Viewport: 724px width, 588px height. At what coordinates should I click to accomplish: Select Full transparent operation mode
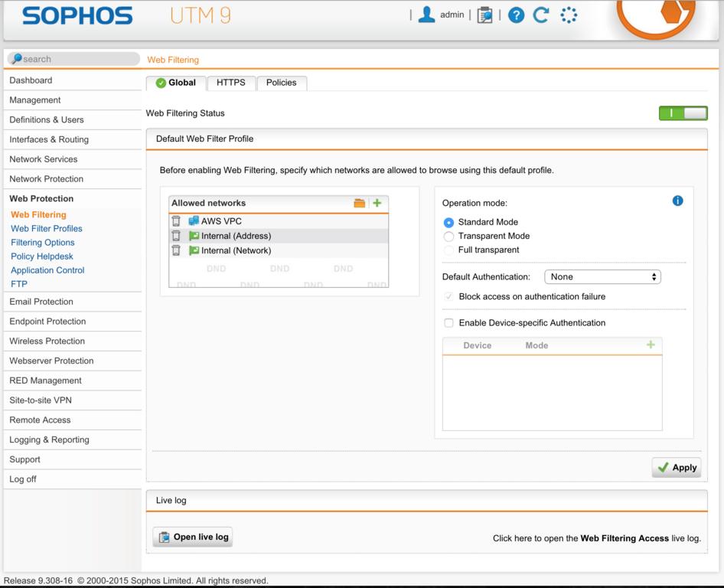[448, 250]
